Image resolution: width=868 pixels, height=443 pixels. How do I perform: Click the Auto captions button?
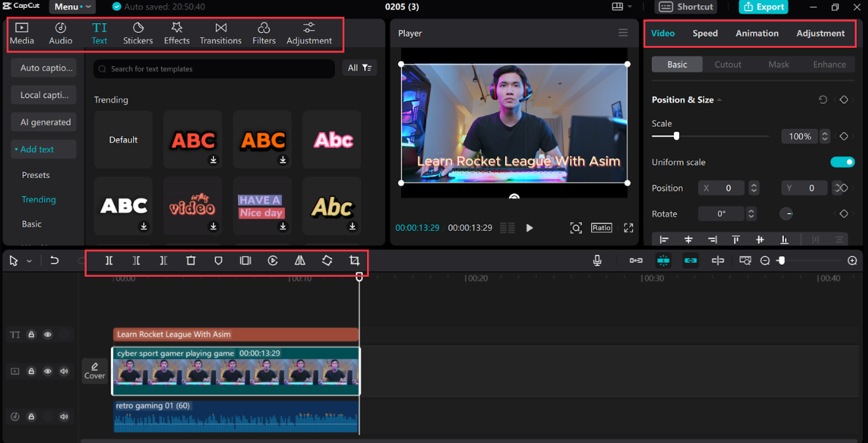coord(43,68)
